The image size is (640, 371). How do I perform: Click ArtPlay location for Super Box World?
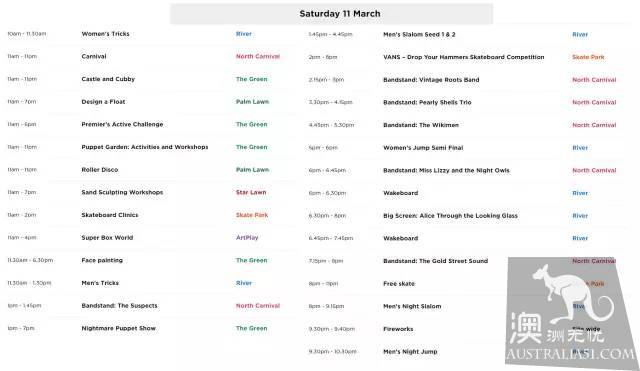point(247,238)
